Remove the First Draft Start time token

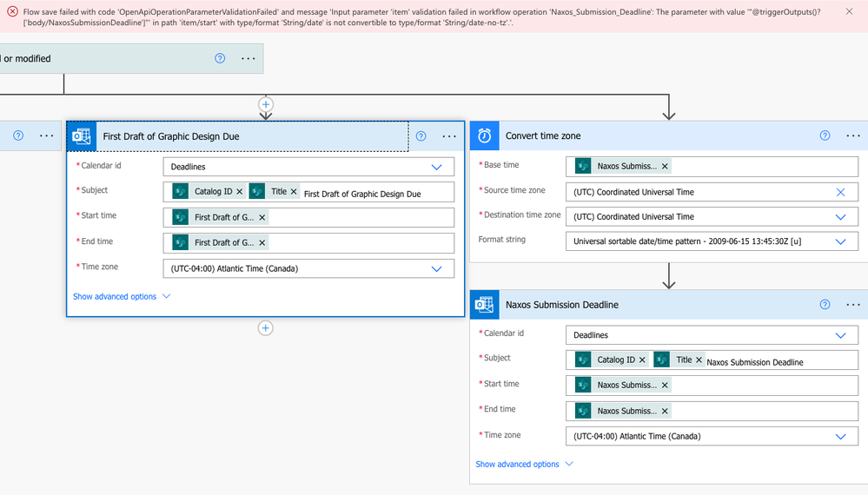262,217
